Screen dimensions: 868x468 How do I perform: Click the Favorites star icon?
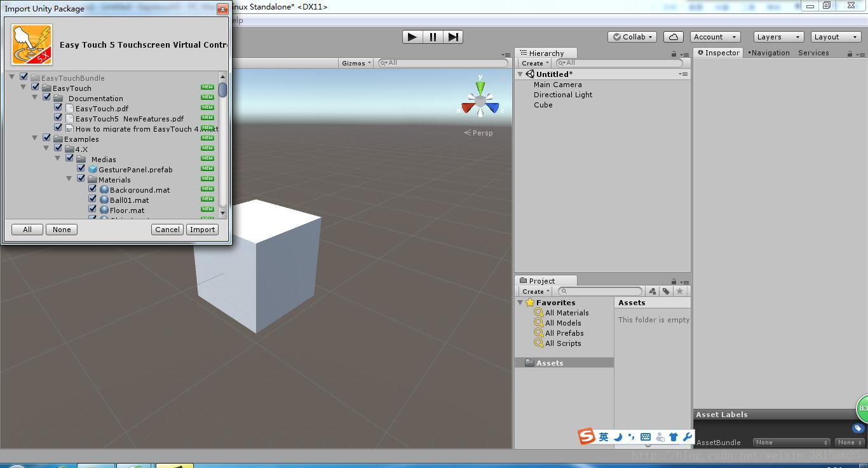(x=530, y=303)
